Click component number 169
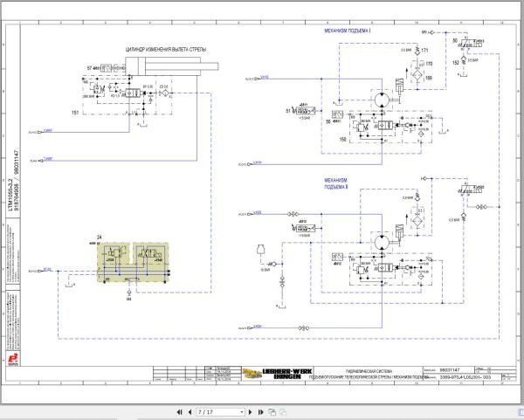The height and width of the screenshot is (420, 524). [x=429, y=78]
